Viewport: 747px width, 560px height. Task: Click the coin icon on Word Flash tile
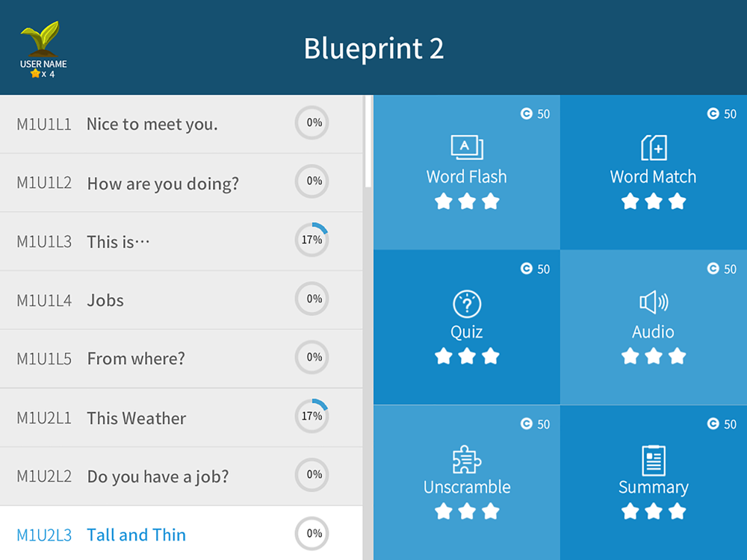tap(527, 113)
